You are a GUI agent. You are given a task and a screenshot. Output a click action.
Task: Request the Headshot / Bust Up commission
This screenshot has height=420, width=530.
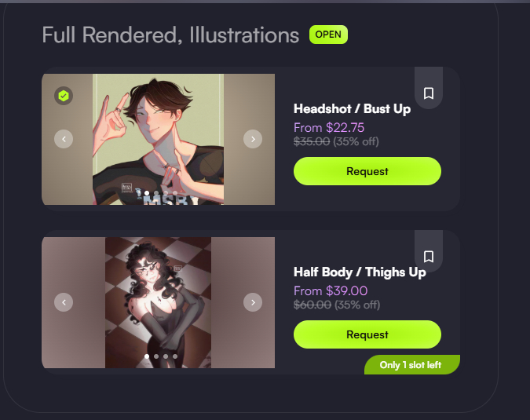(x=367, y=171)
